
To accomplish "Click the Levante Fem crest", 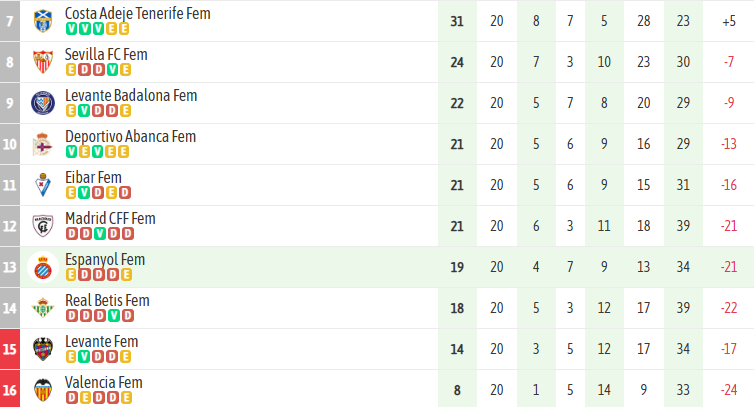I will pos(43,349).
